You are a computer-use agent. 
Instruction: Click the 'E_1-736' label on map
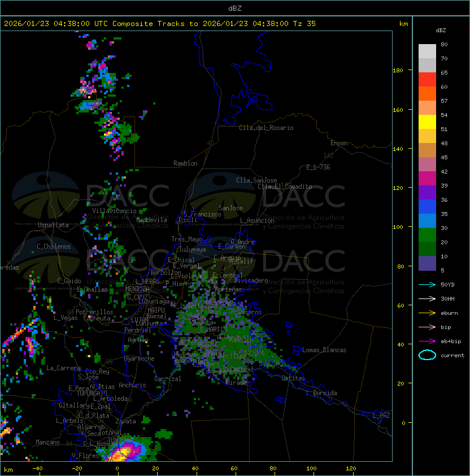(x=318, y=167)
